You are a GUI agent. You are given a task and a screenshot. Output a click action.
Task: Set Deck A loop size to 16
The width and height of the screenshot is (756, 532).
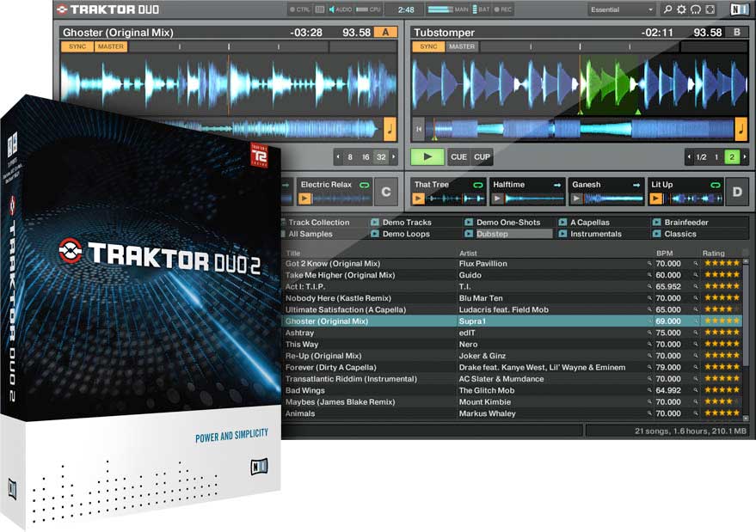366,157
